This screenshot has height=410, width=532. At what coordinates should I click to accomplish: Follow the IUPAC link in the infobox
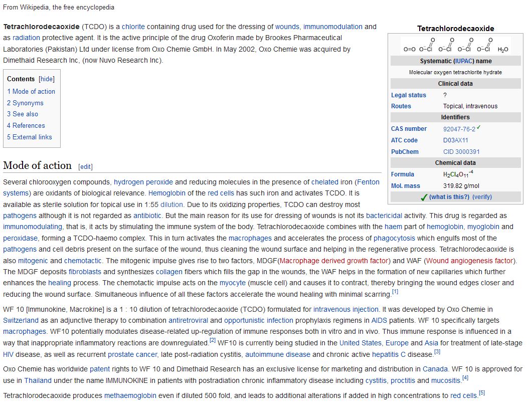pyautogui.click(x=463, y=61)
